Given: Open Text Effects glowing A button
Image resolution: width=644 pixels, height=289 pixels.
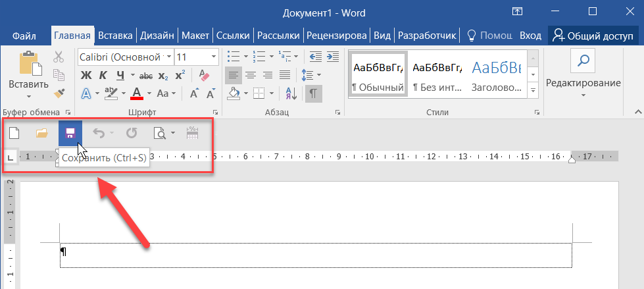Looking at the screenshot, I should click(86, 93).
